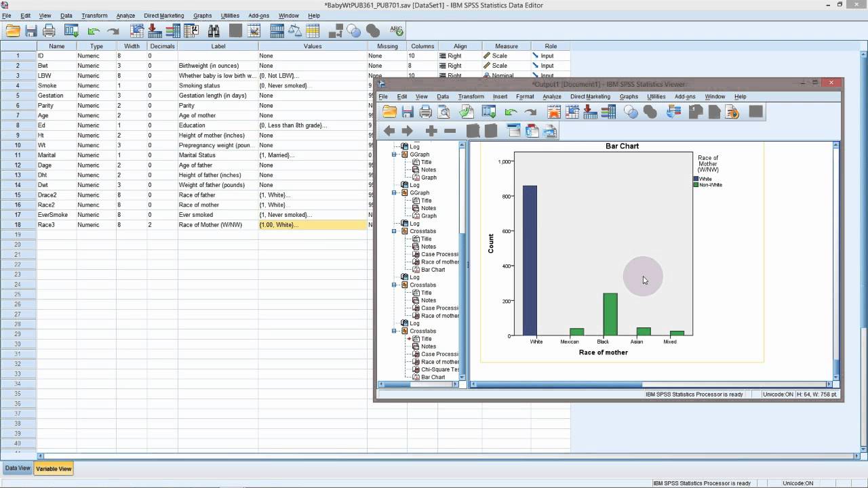Click the Find binoculars icon
868x488 pixels.
coord(214,30)
